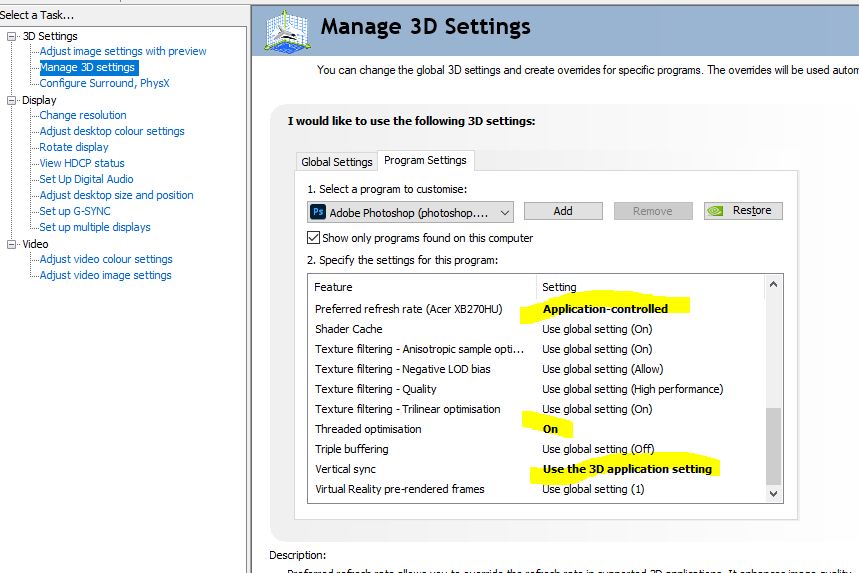859x573 pixels.
Task: Click the settings list scrollbar down arrow
Action: point(773,493)
